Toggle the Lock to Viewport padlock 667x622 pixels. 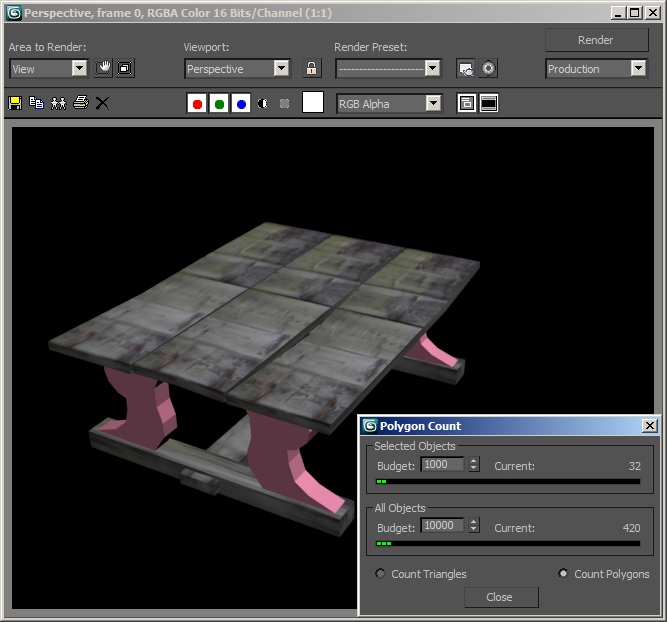[311, 68]
